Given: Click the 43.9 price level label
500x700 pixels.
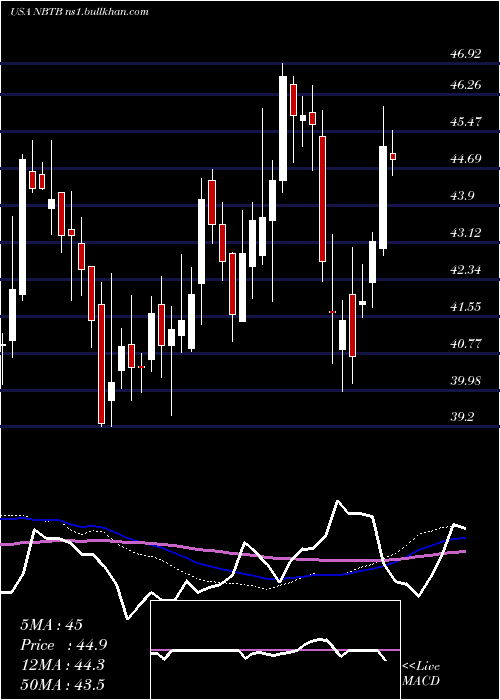Looking at the screenshot, I should click(463, 196).
